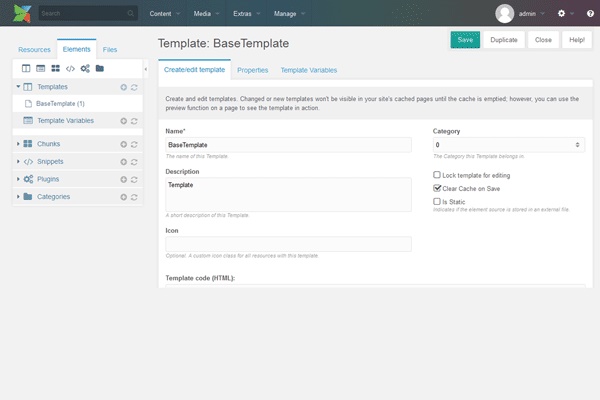600x400 pixels.
Task: Open the Extras menu
Action: tap(246, 13)
